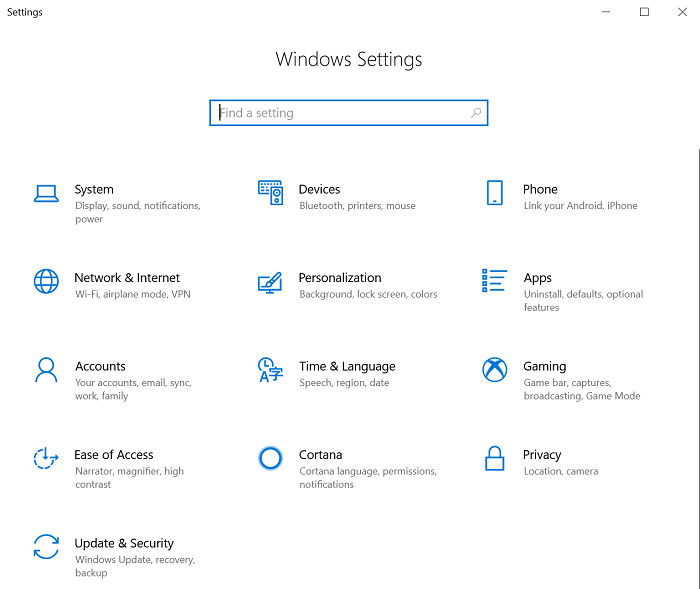700x589 pixels.
Task: Open Devices via keyboard and speaker icon
Action: pyautogui.click(x=270, y=192)
